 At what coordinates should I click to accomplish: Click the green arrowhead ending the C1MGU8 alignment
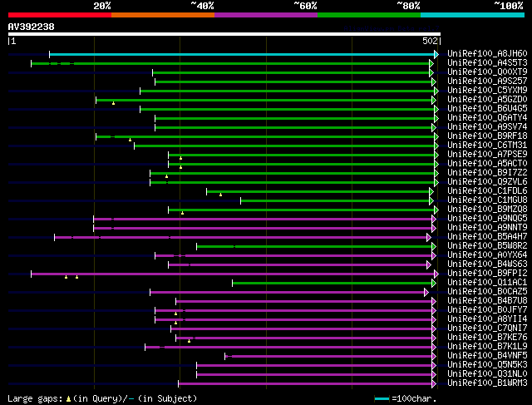tap(431, 201)
